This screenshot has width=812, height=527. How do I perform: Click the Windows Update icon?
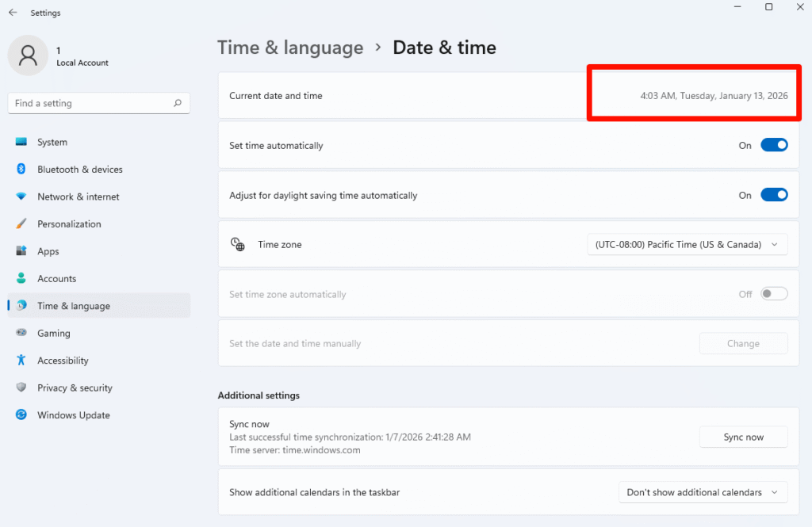tap(20, 414)
